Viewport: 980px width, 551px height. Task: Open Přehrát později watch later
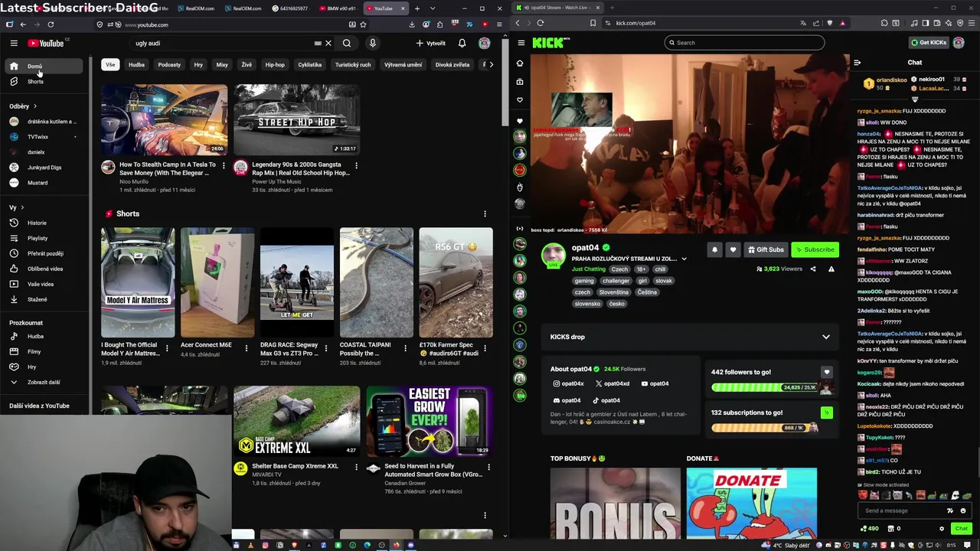pyautogui.click(x=45, y=253)
